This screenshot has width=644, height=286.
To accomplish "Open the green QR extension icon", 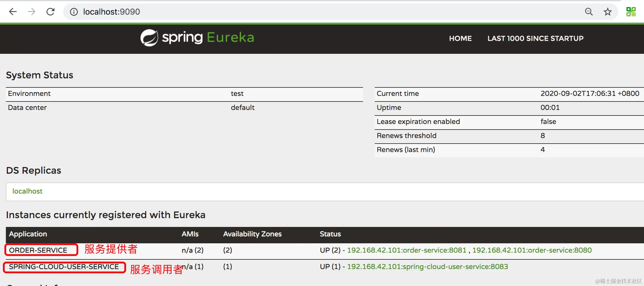I will (631, 12).
